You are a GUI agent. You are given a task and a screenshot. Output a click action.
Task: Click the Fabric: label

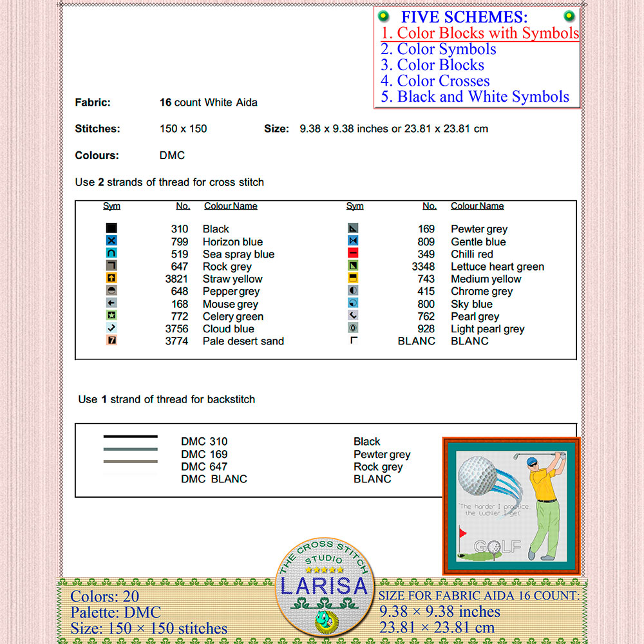[x=93, y=102]
